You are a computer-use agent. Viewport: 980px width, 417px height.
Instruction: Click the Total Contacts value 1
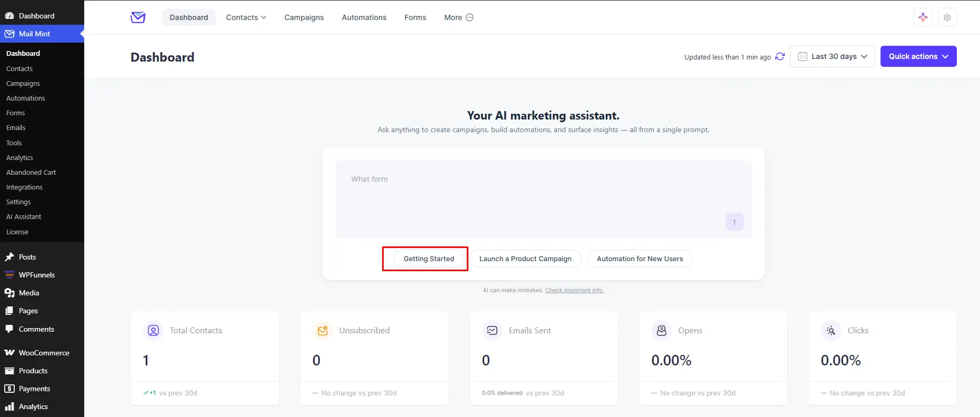point(146,360)
